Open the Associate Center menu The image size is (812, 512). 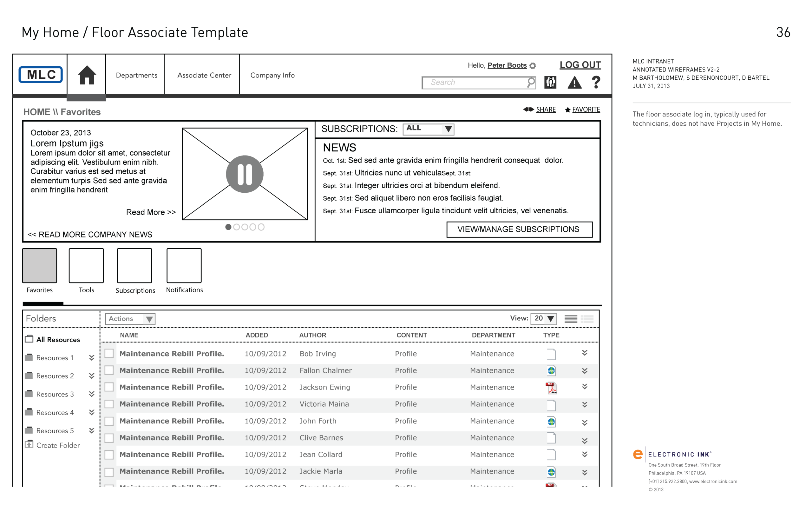point(204,75)
